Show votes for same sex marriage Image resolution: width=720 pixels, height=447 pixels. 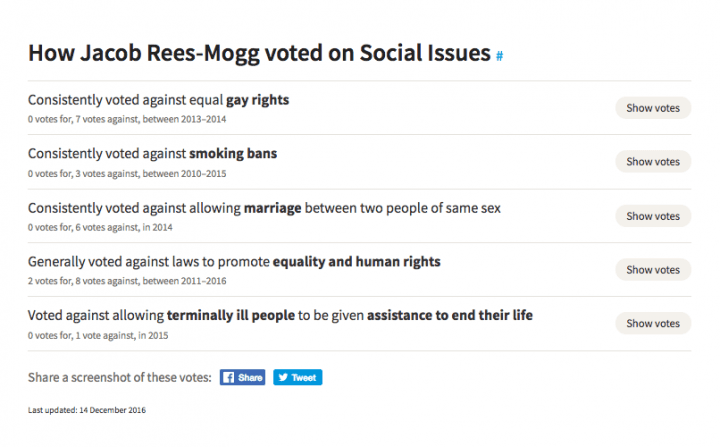click(x=653, y=216)
